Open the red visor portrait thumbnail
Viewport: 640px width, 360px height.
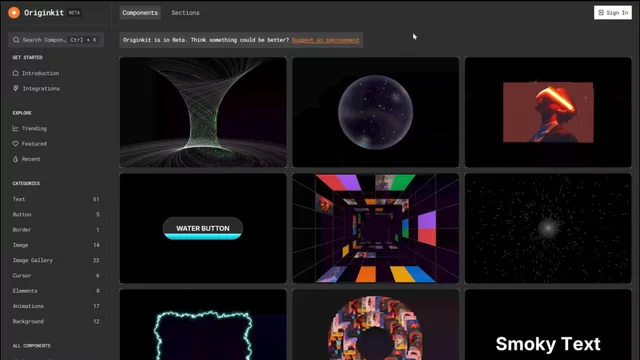coord(548,112)
